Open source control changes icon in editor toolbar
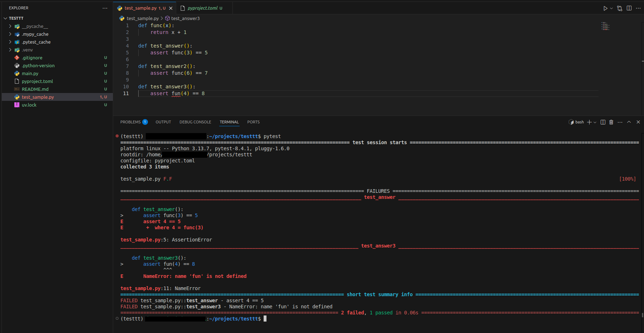 pyautogui.click(x=620, y=8)
